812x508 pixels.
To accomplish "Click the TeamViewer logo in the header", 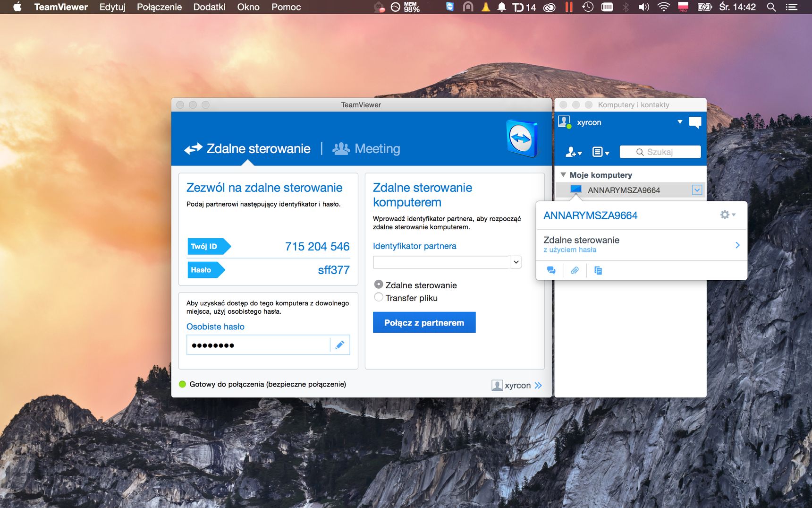I will tap(522, 138).
